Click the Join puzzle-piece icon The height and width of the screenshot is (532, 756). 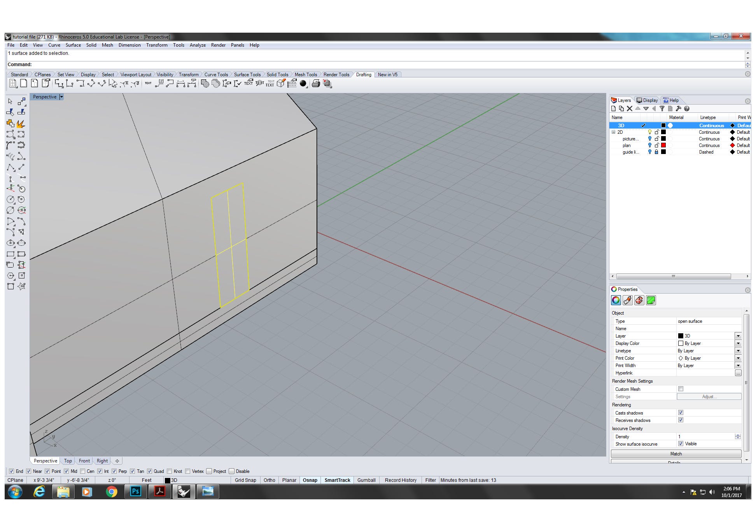click(10, 124)
